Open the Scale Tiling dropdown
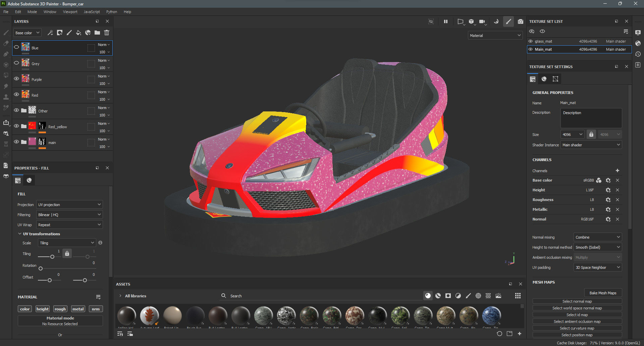Screen dimensions: 644x346 pos(67,243)
